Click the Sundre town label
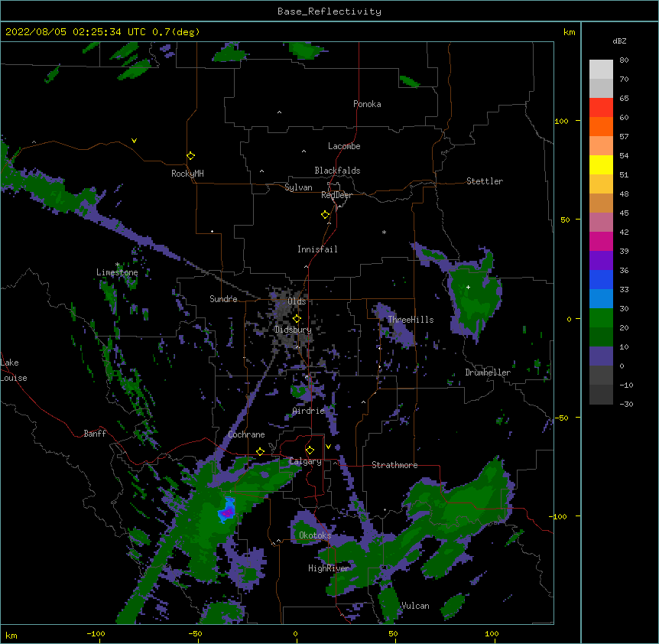 coord(223,299)
